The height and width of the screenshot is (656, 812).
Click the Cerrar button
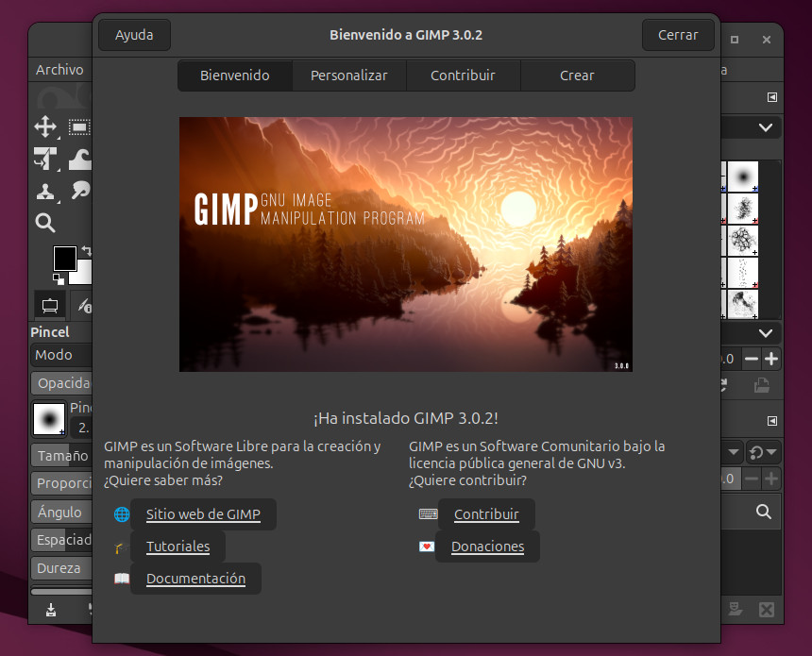pyautogui.click(x=678, y=35)
